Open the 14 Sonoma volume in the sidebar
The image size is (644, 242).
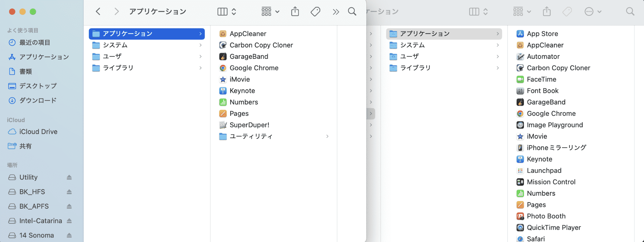[x=31, y=235]
